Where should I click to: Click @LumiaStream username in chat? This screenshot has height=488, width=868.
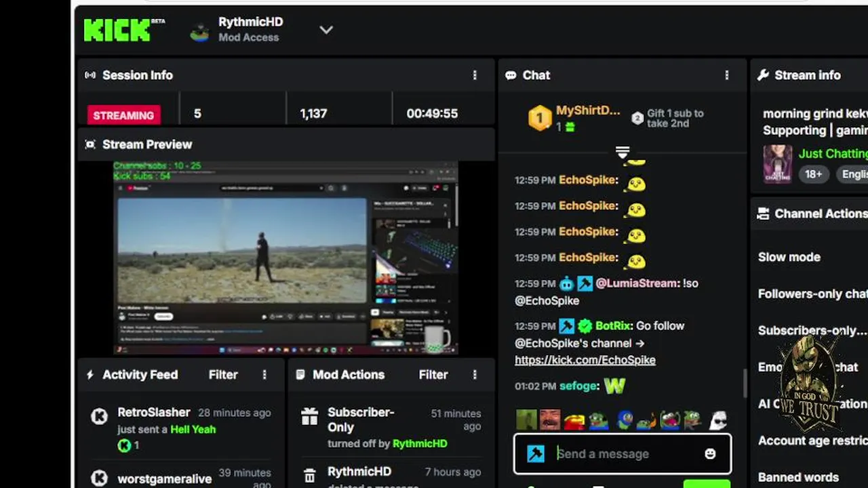pyautogui.click(x=637, y=283)
